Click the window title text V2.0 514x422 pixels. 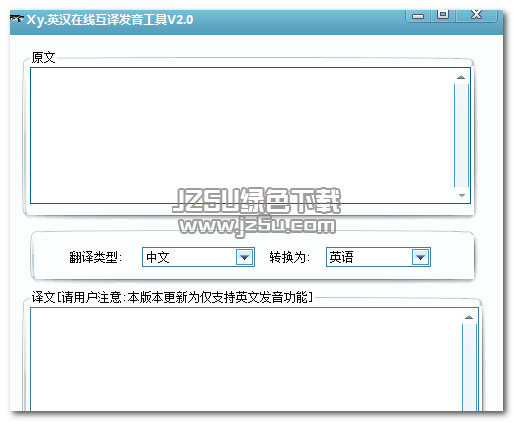click(x=180, y=20)
